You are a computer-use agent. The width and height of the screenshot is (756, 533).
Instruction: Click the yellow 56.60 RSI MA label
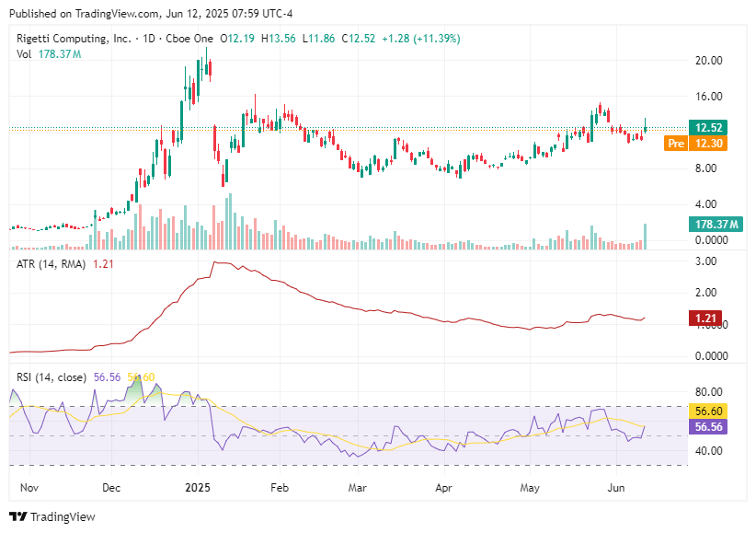coord(708,411)
